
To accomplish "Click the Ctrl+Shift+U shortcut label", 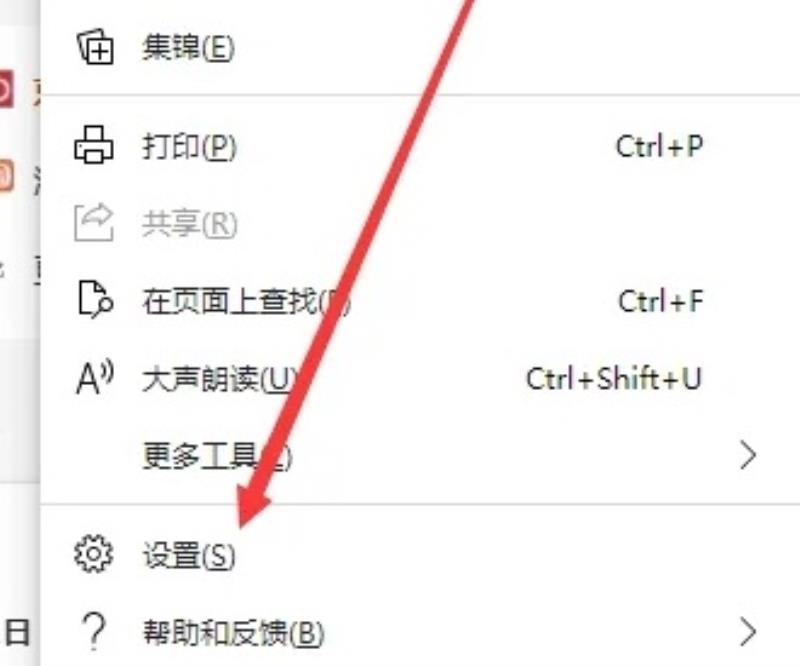I will click(x=614, y=379).
